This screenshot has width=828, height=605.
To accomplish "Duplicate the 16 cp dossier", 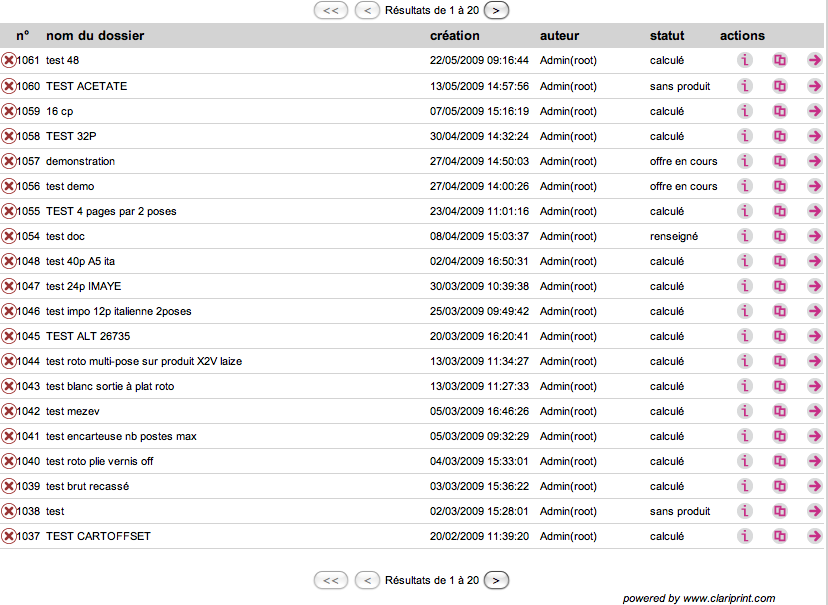I will click(780, 111).
